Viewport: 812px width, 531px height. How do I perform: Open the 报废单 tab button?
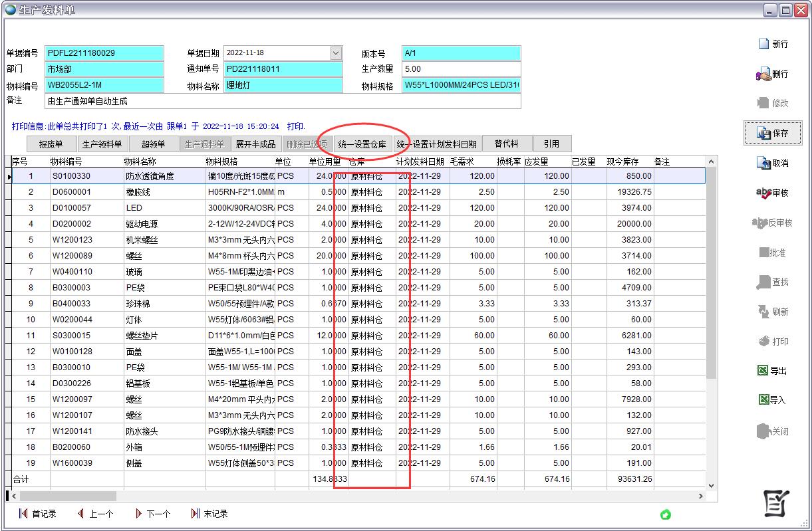[x=51, y=144]
